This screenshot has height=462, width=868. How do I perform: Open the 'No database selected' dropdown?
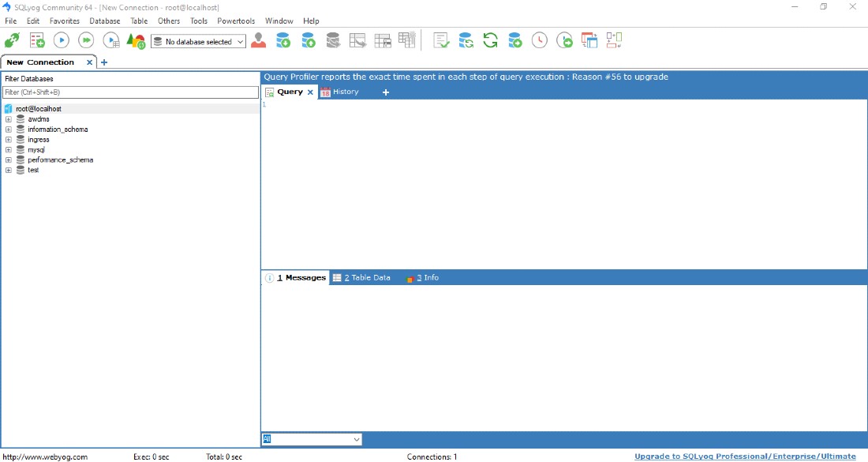tap(199, 42)
